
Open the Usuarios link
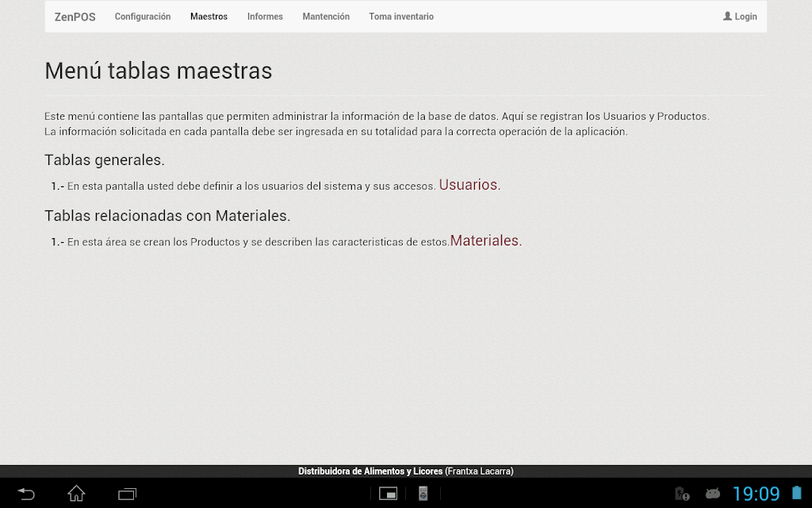coord(469,184)
